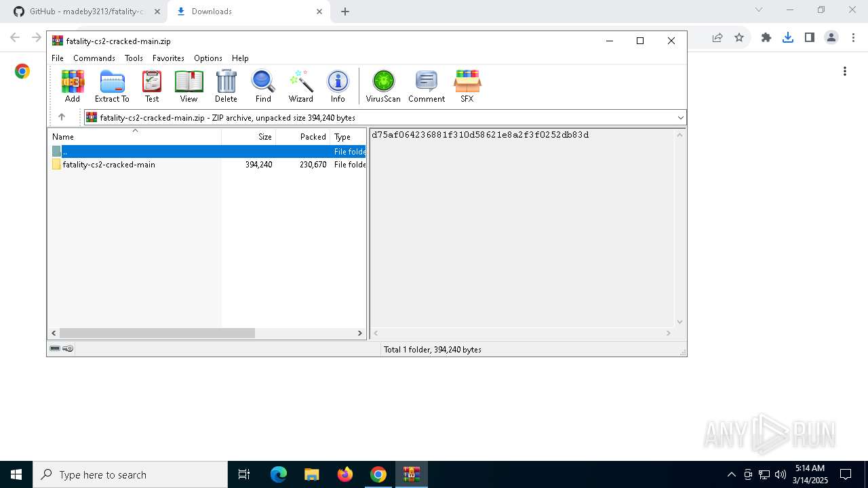This screenshot has width=868, height=488.
Task: Open the Favorites menu
Action: [168, 58]
